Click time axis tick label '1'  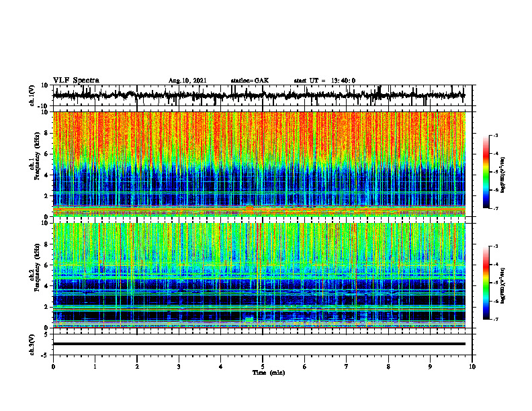point(95,367)
